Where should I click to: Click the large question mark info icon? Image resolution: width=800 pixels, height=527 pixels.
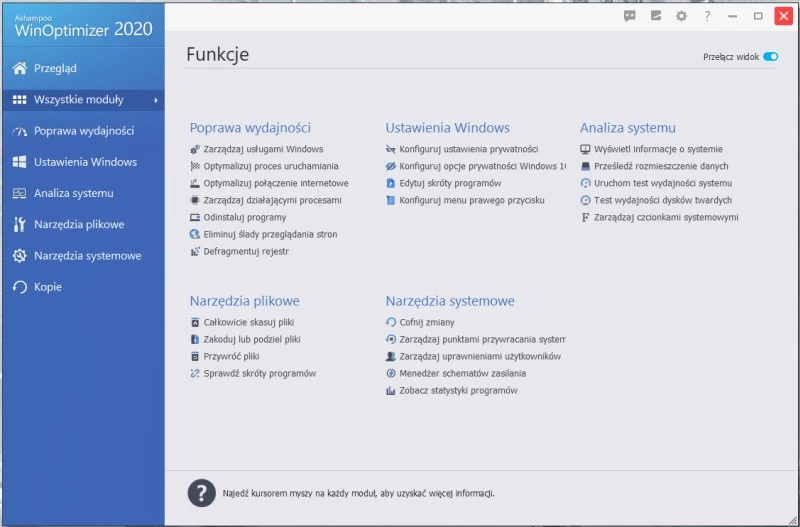point(202,492)
